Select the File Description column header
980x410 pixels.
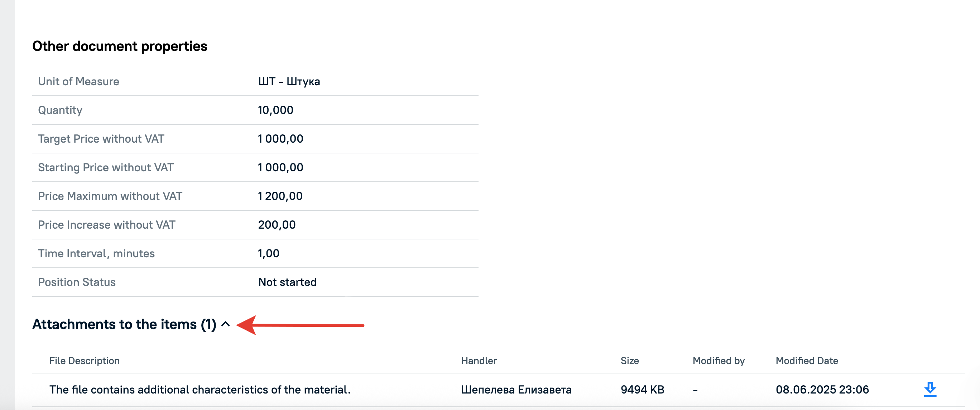(85, 361)
